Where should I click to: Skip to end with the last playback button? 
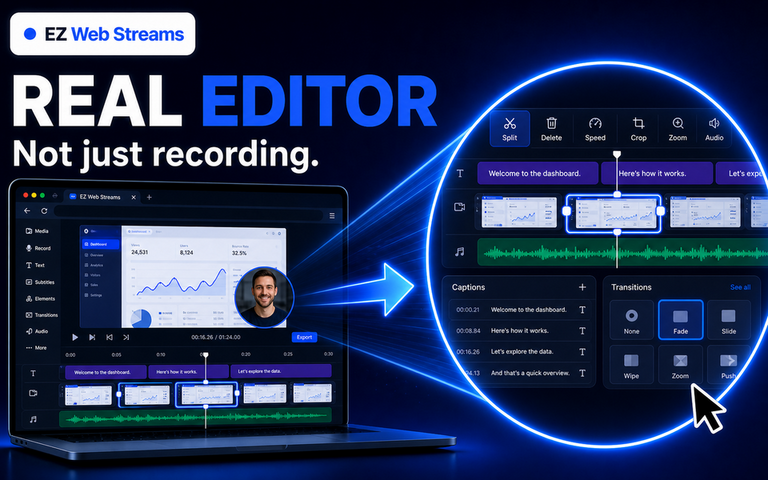(126, 337)
